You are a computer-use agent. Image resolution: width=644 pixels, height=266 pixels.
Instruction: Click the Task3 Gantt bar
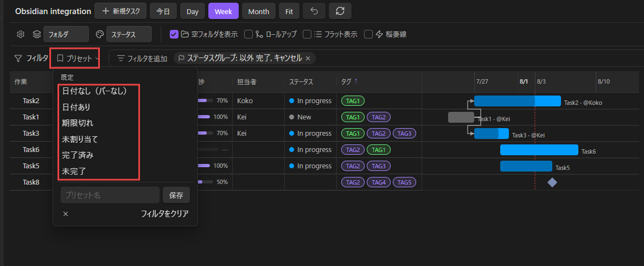click(491, 134)
